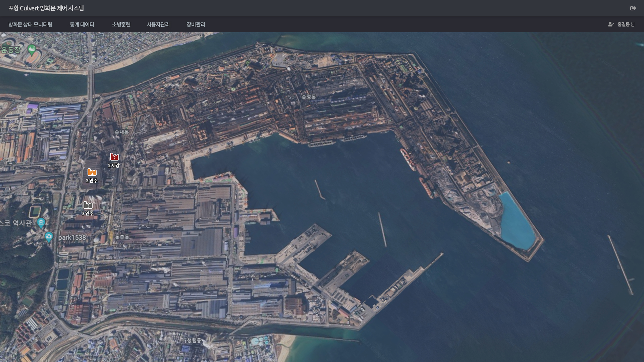644x362 pixels.
Task: Click the 2 연주 text label
Action: [92, 180]
